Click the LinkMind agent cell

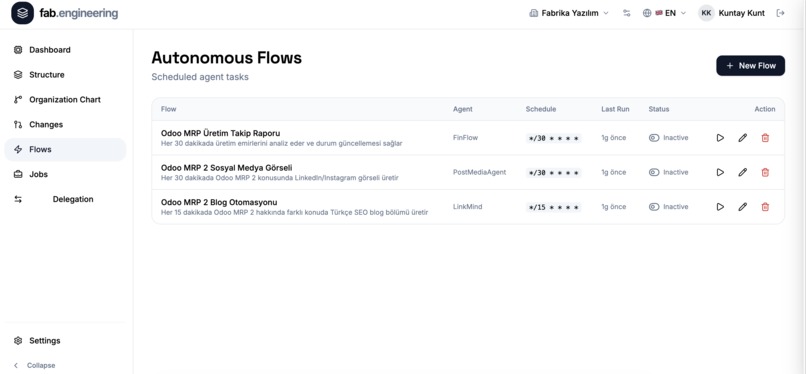467,207
